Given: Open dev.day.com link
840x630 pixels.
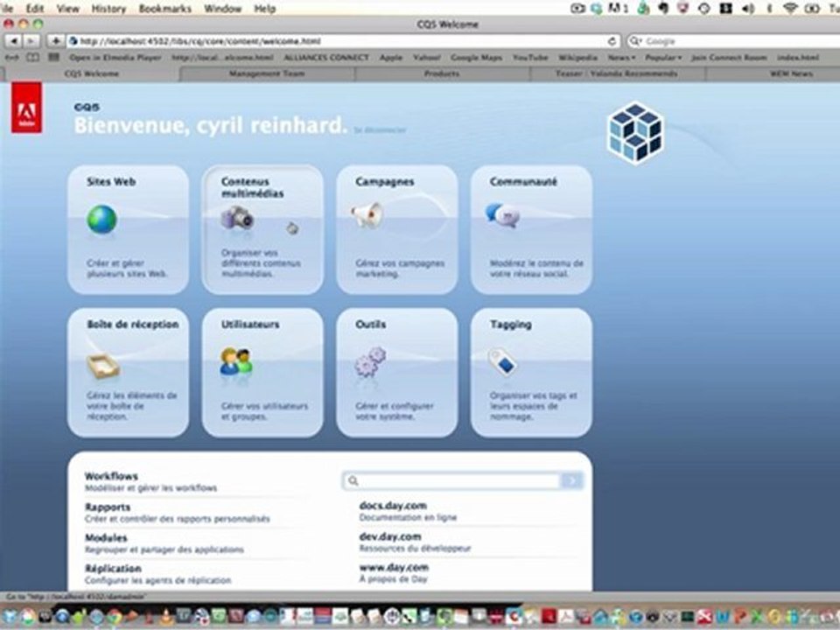Looking at the screenshot, I should coord(390,536).
